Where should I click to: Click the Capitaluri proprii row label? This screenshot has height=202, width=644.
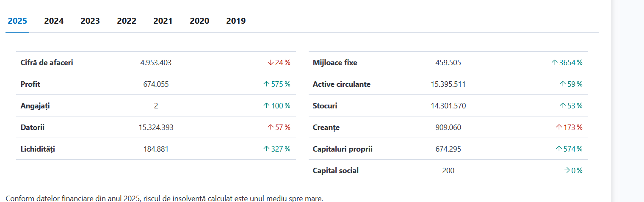point(343,149)
